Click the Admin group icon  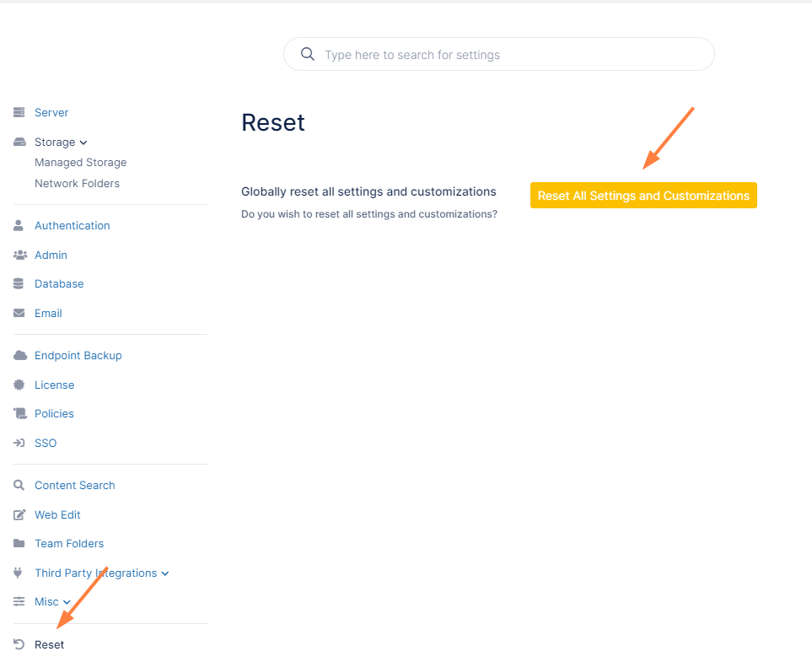pyautogui.click(x=19, y=255)
